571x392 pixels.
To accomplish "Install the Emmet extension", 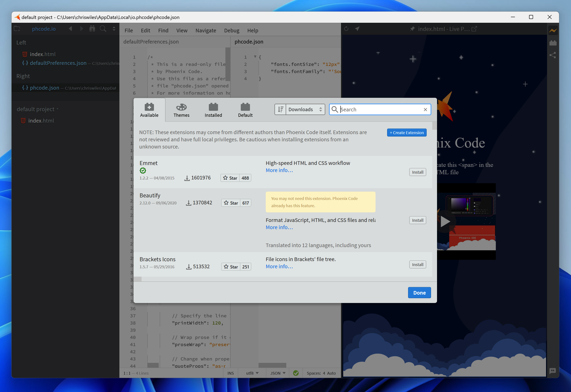I will point(417,172).
